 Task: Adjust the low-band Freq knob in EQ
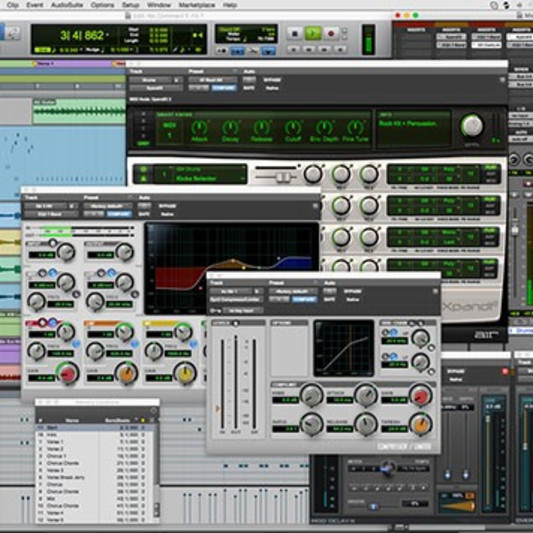(x=36, y=351)
